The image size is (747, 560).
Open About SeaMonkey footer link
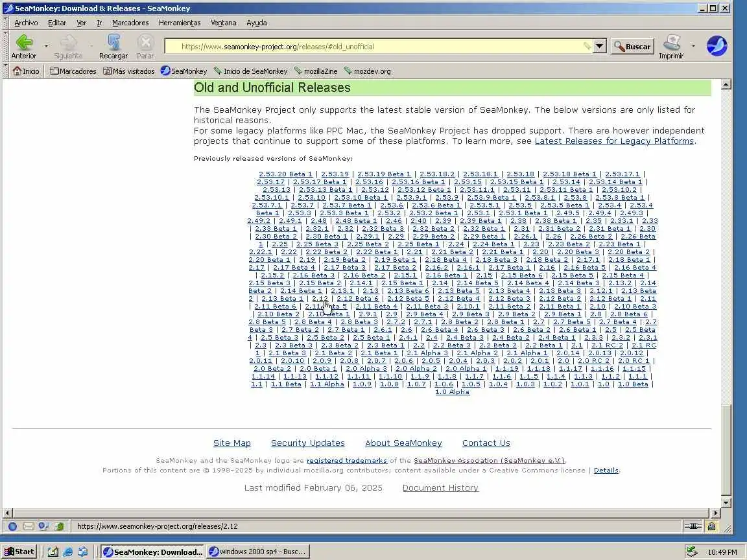click(x=403, y=443)
